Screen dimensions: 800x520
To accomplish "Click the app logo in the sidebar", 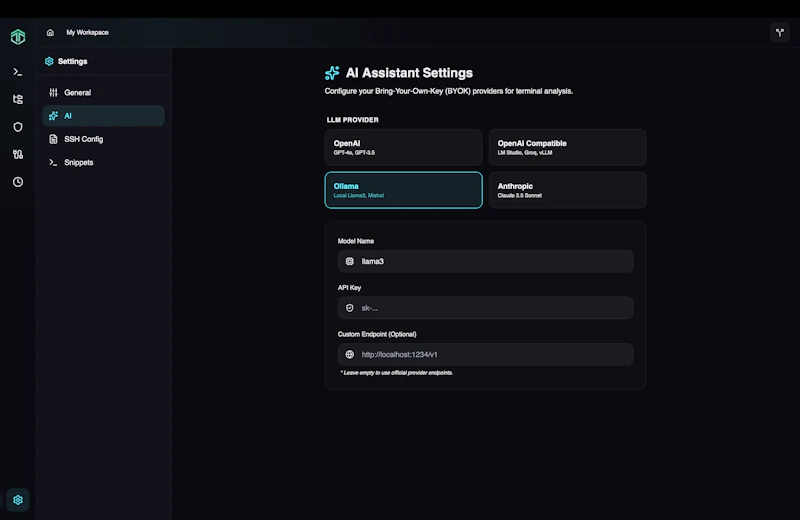I will pyautogui.click(x=18, y=37).
